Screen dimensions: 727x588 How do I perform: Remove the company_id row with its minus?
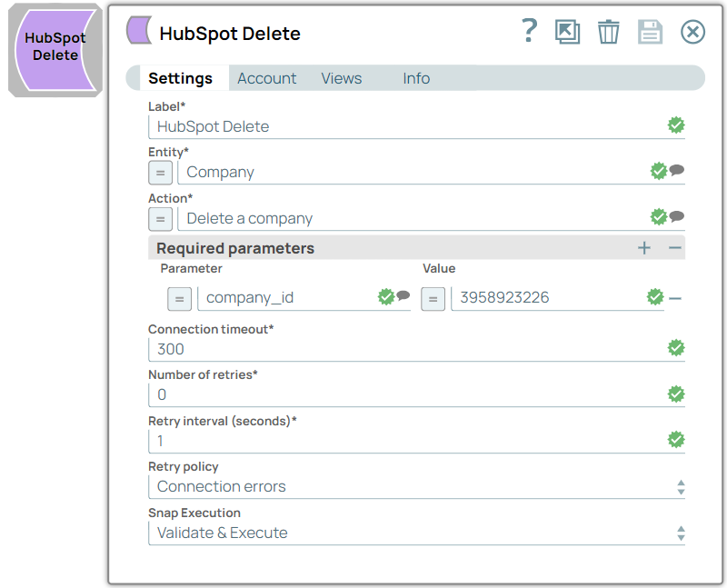point(675,298)
